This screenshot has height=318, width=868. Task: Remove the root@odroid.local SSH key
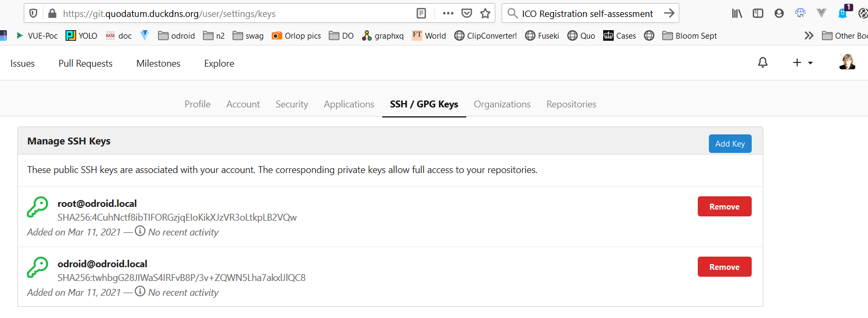[x=724, y=206]
